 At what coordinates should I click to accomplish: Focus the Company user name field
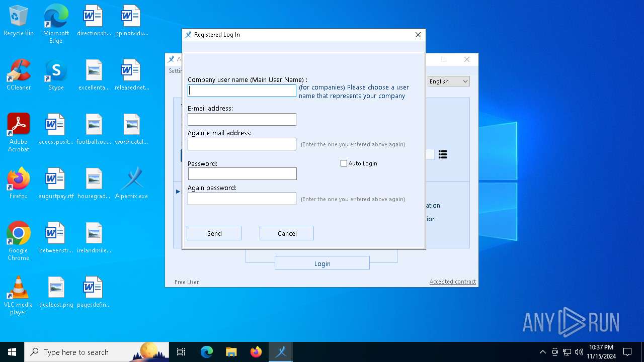point(242,90)
